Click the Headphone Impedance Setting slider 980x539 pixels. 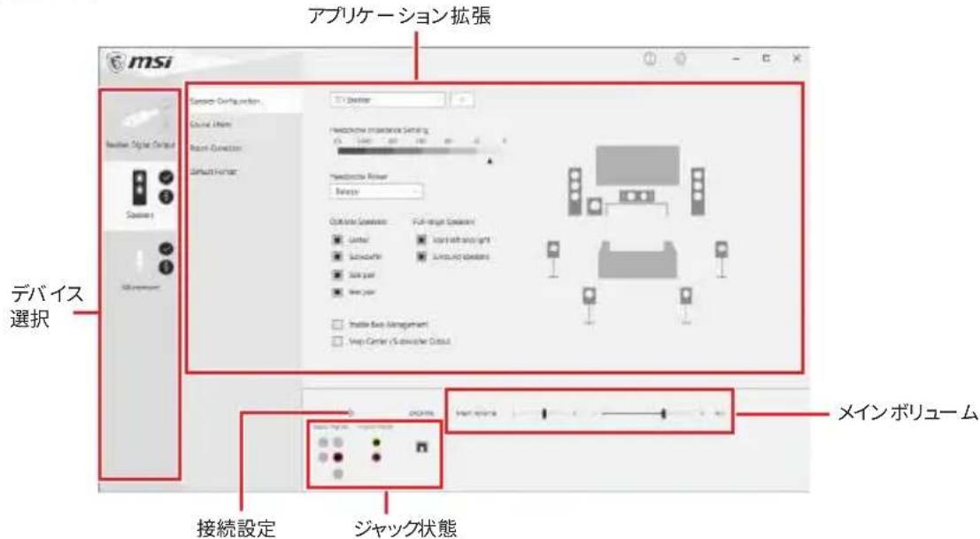pyautogui.click(x=419, y=151)
